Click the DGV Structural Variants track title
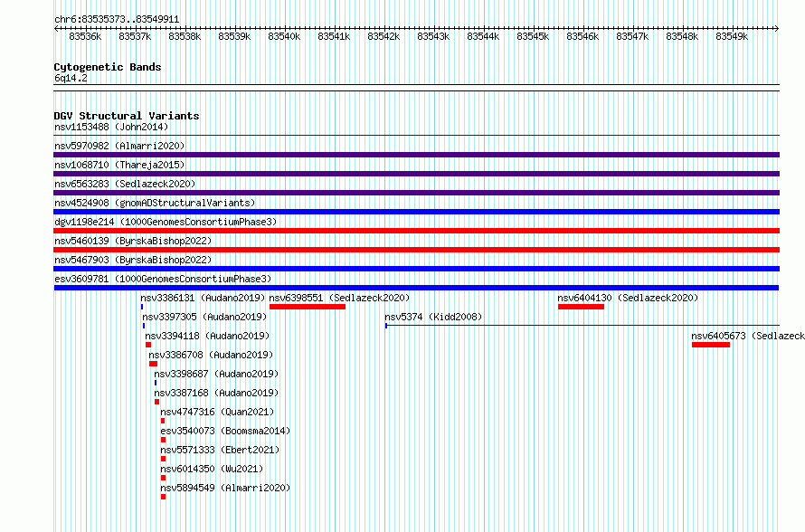This screenshot has height=532, width=805. point(127,116)
